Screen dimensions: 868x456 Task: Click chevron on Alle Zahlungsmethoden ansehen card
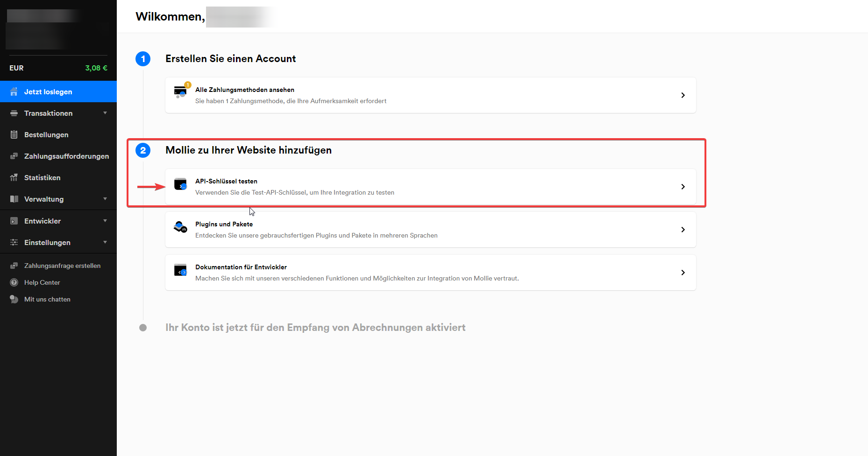click(683, 95)
